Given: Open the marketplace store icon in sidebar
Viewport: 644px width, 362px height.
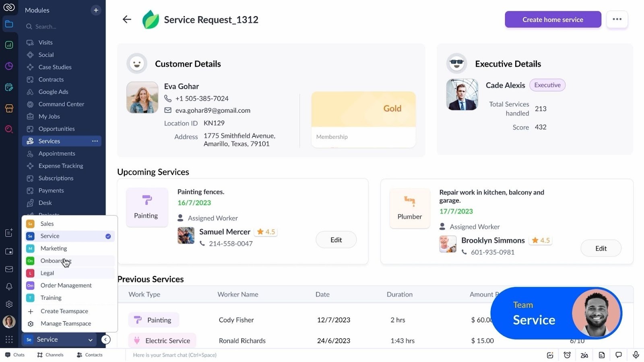Looking at the screenshot, I should point(9,108).
